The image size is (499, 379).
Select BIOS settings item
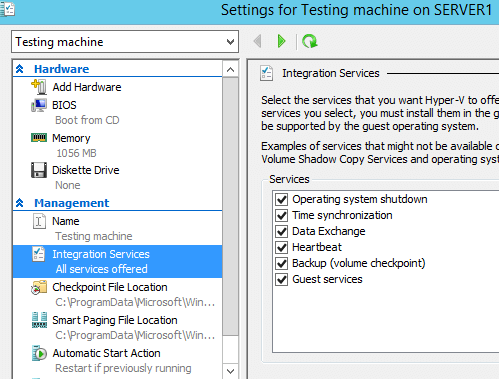coord(64,105)
